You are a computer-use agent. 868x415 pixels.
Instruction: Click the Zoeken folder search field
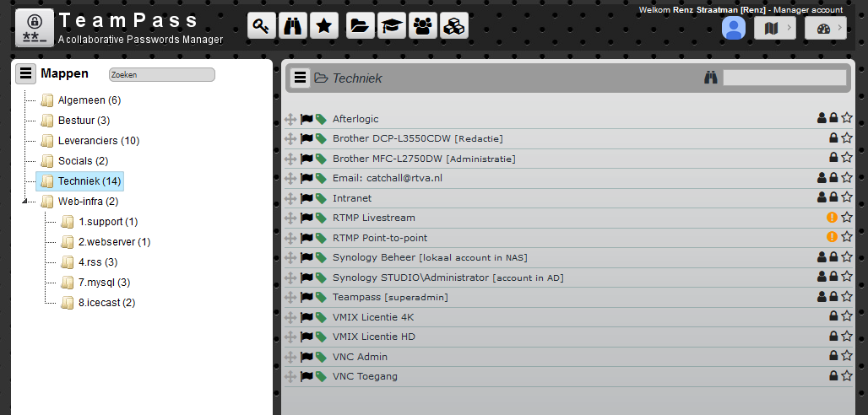[162, 75]
